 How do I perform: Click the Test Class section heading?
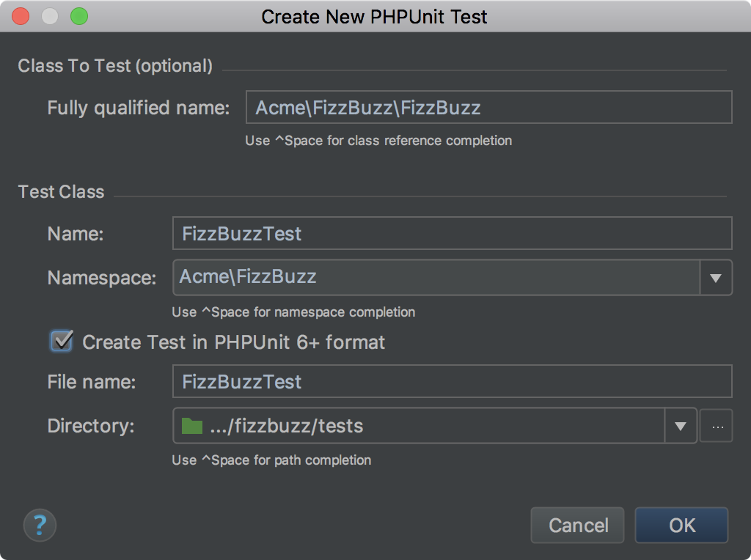click(x=62, y=192)
